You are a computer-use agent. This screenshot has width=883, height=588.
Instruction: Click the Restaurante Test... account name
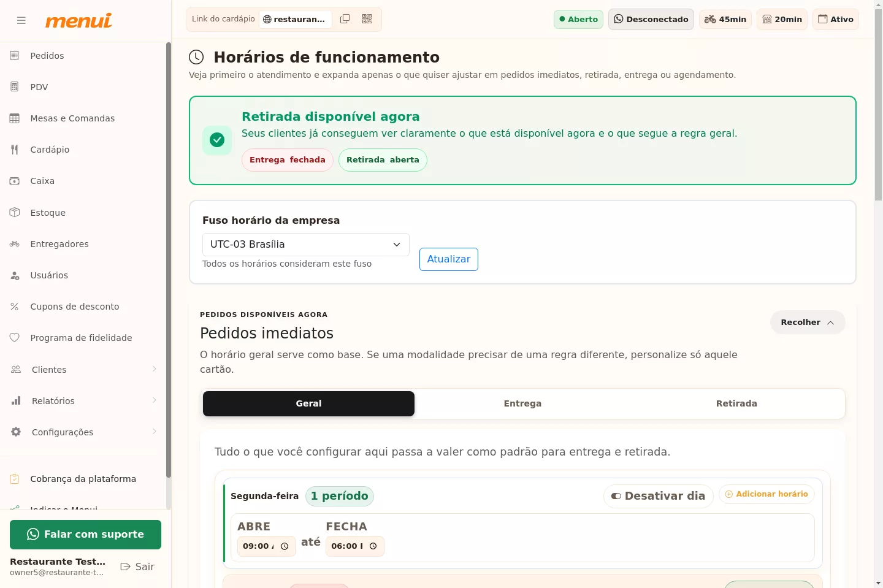coord(58,562)
